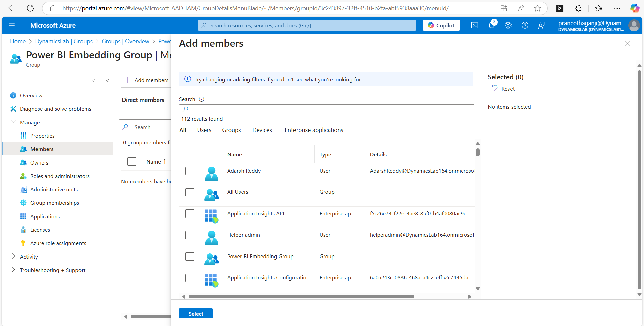Click the blue Select button

(x=196, y=314)
